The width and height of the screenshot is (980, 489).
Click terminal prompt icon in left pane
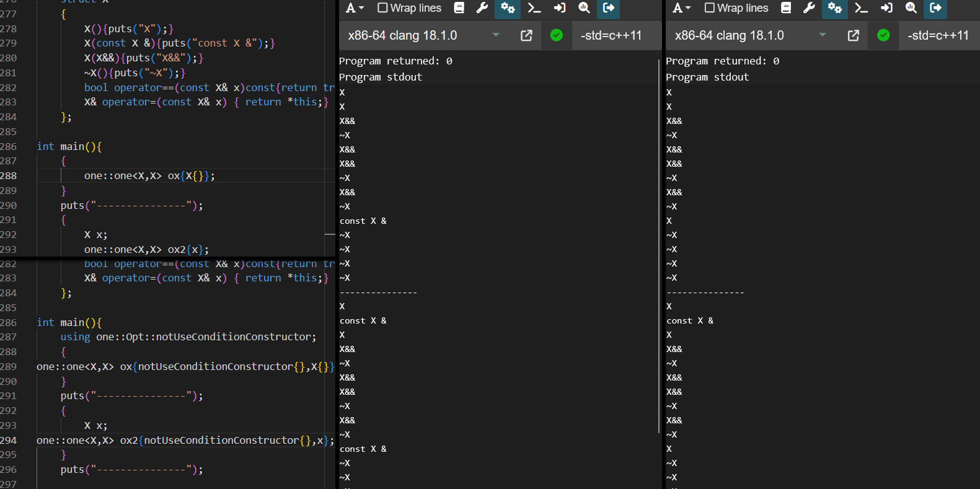534,8
